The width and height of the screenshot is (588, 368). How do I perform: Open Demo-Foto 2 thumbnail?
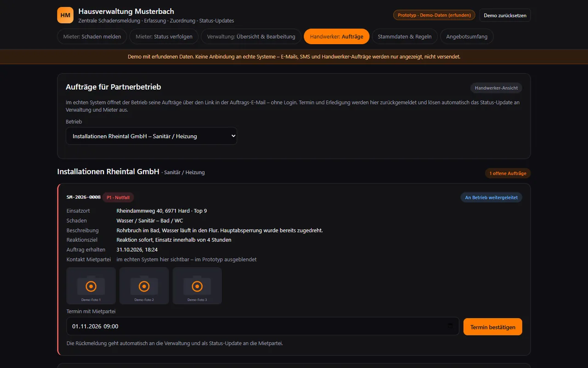pyautogui.click(x=144, y=286)
